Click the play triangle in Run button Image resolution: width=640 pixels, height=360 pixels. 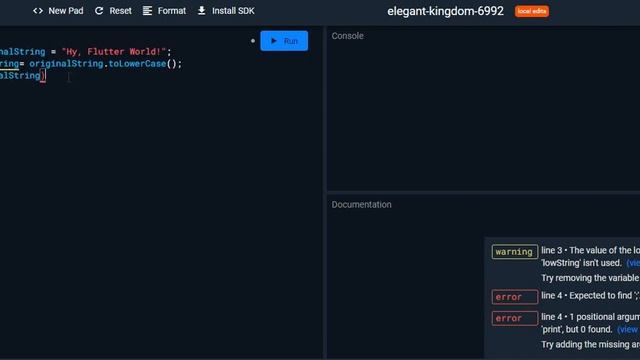[x=274, y=41]
